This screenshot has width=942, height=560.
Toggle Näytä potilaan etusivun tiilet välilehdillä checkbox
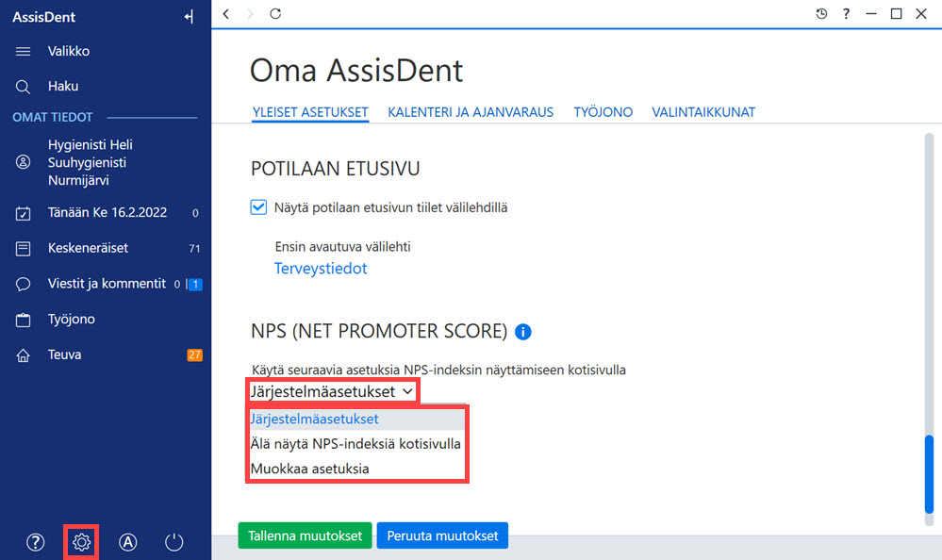tap(258, 207)
